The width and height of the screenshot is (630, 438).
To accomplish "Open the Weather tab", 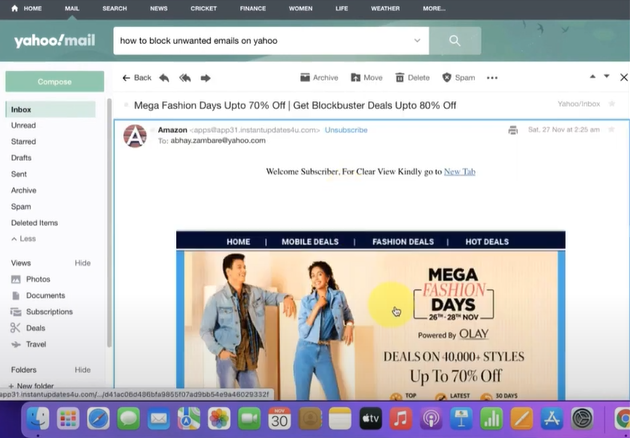I will coord(385,8).
